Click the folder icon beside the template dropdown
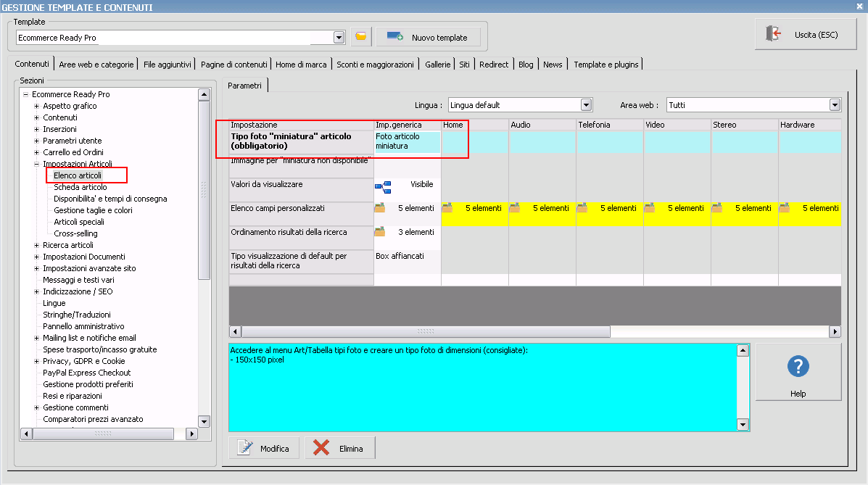868x485 pixels. 360,37
